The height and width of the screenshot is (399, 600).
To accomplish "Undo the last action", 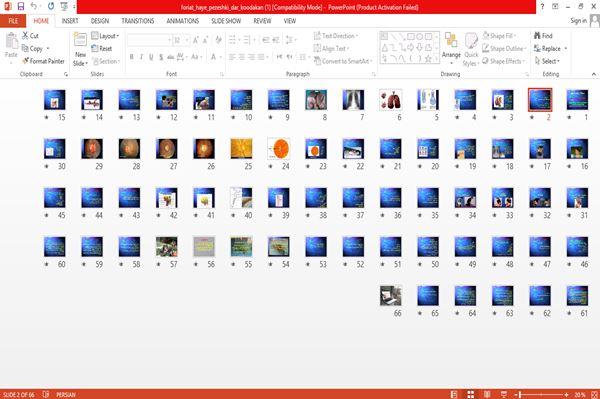I will click(34, 7).
